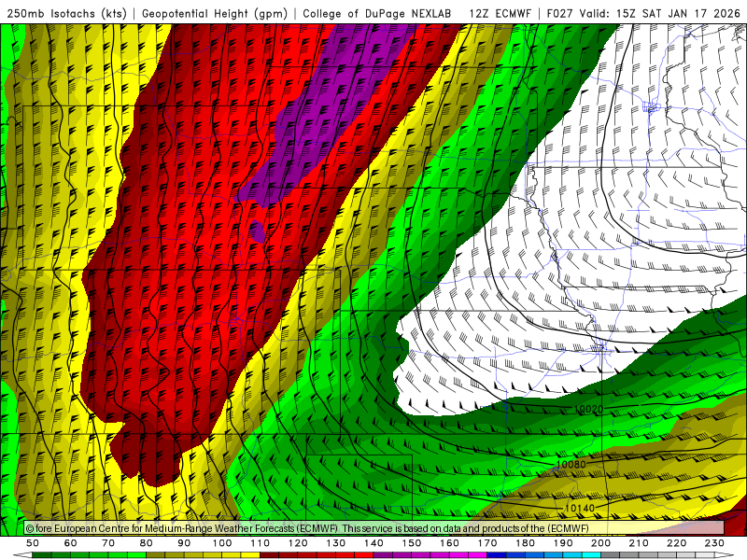Click the 10140 height contour label

click(580, 508)
